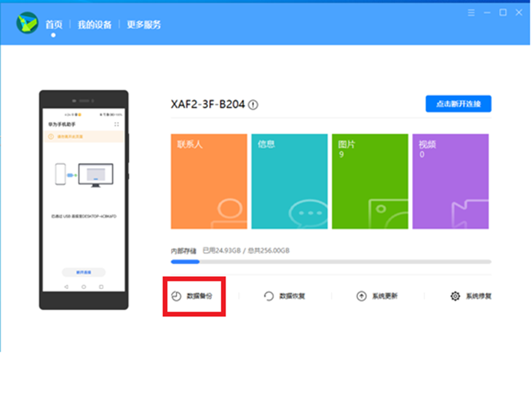Viewport: 532px width, 396px height.
Task: Click the device info icon beside XAF2-3F-B204
Action: [253, 105]
